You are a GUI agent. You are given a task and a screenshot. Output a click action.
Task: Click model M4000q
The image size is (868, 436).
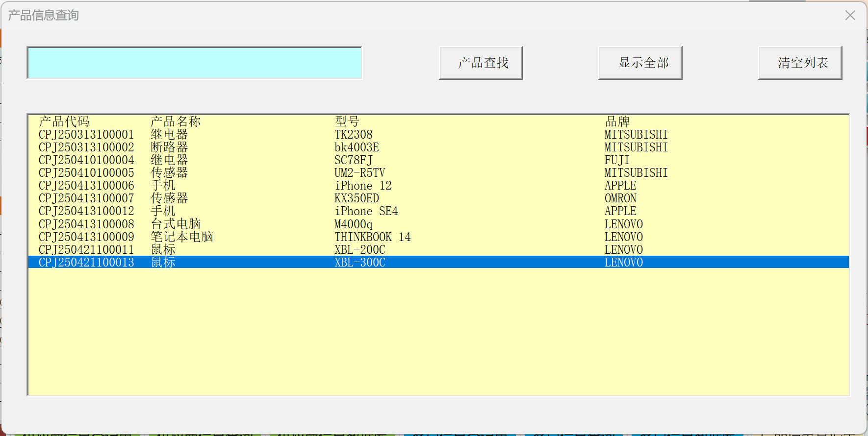pos(354,224)
